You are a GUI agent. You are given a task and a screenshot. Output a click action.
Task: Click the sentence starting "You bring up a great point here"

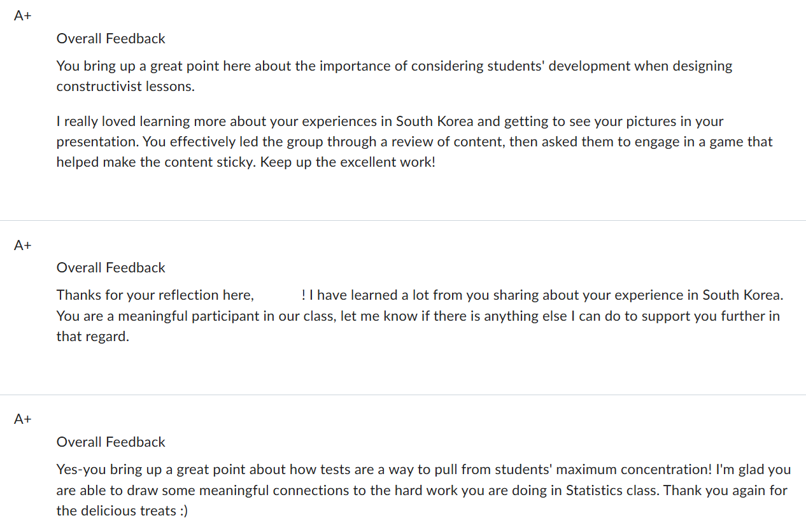tap(394, 66)
